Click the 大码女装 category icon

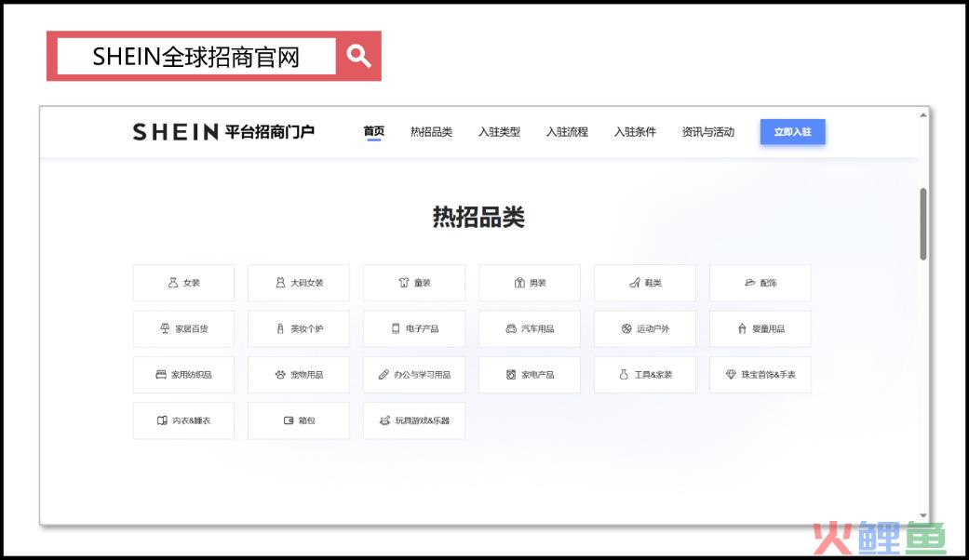coord(280,282)
